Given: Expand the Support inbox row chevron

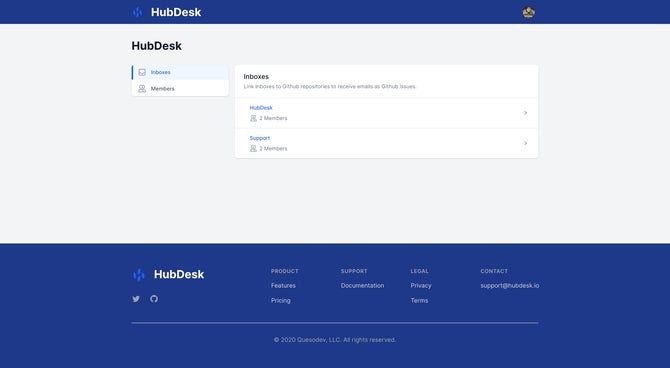Looking at the screenshot, I should (x=525, y=143).
